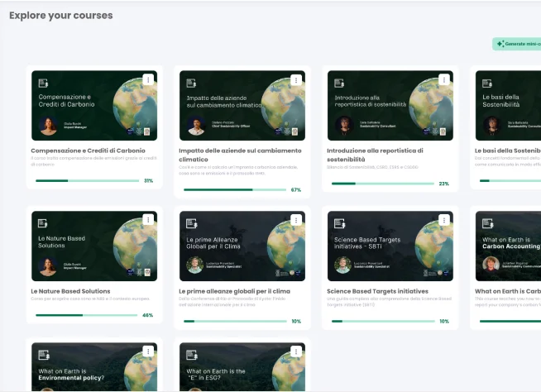Open three-dot menu on E in ESG card

[x=296, y=351]
